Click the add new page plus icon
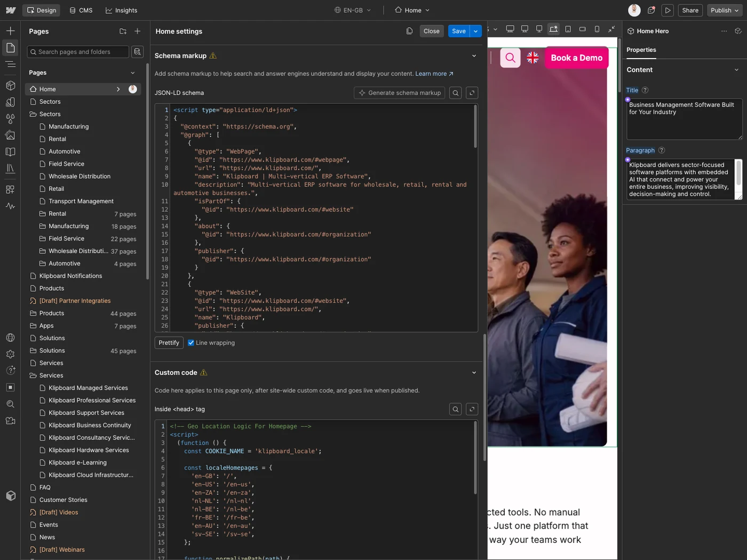 (x=138, y=31)
